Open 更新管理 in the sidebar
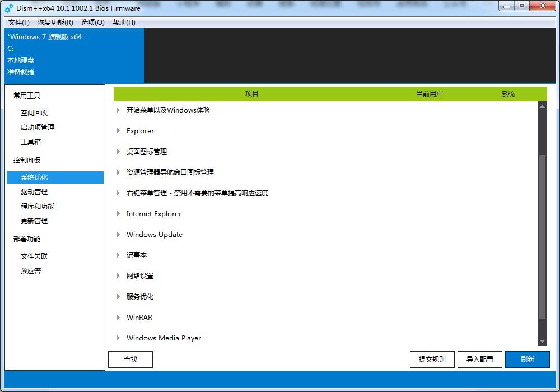Screen dimensions: 560x392 point(34,221)
